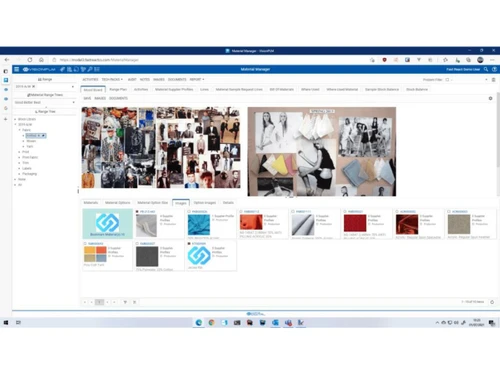Click the VisionPLM logo
The image size is (500, 375).
tap(39, 69)
